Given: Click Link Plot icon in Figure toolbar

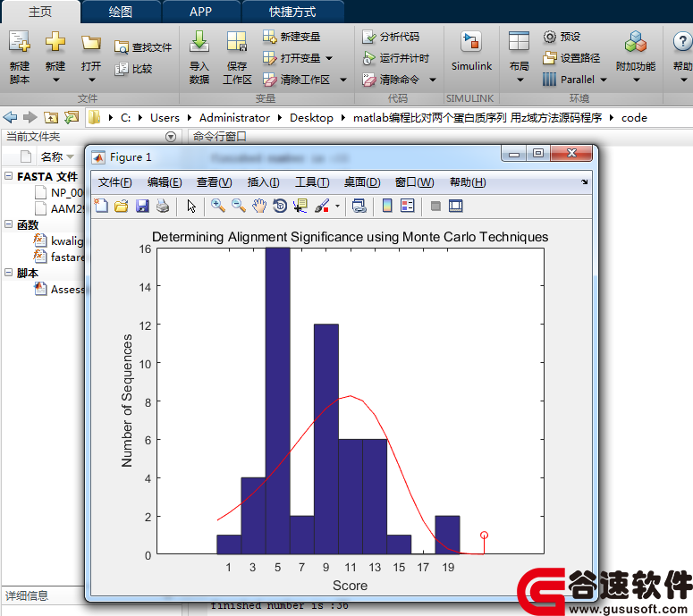Looking at the screenshot, I should point(359,206).
